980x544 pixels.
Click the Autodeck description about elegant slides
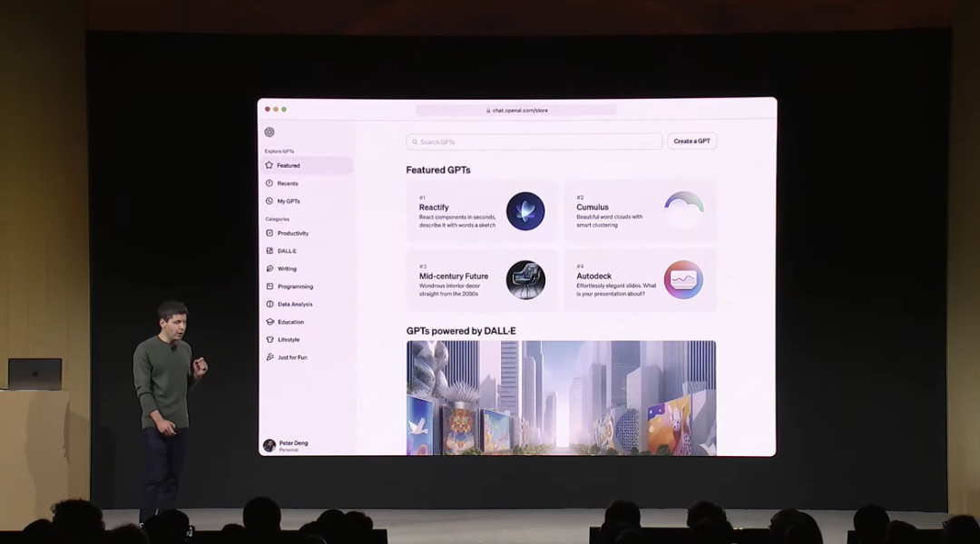[616, 290]
